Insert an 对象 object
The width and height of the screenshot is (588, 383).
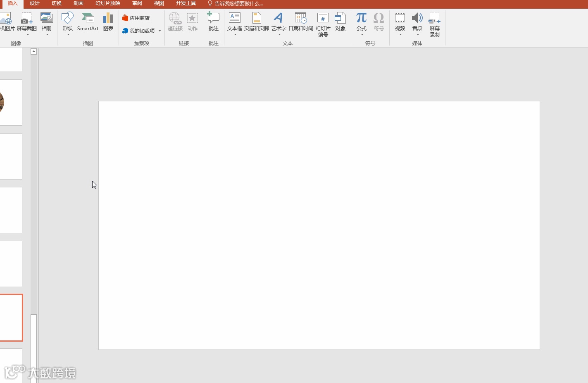click(340, 22)
